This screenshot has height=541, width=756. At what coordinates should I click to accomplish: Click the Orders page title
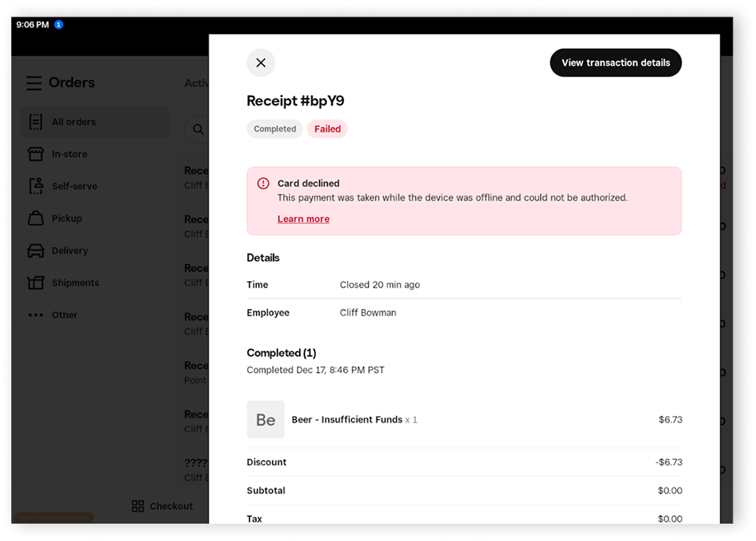pos(72,83)
